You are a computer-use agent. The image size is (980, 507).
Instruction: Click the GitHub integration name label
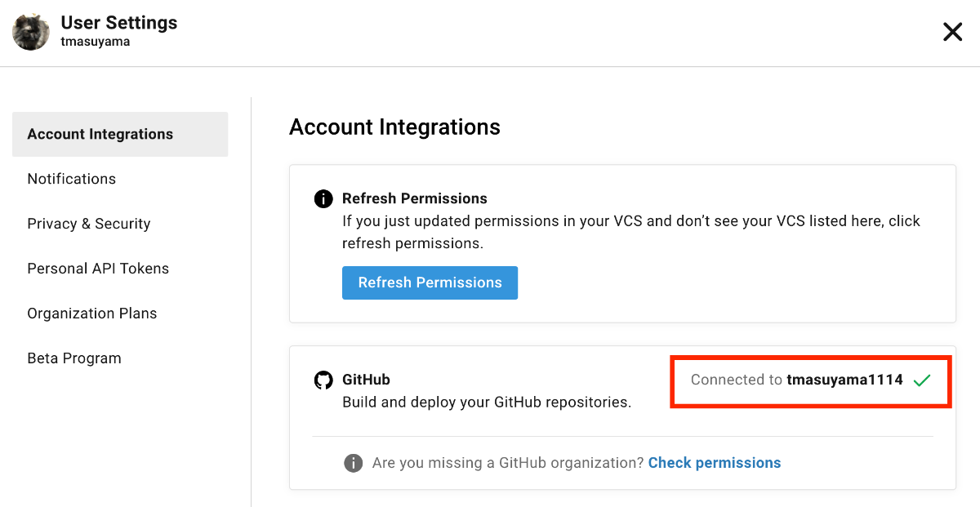pyautogui.click(x=366, y=380)
